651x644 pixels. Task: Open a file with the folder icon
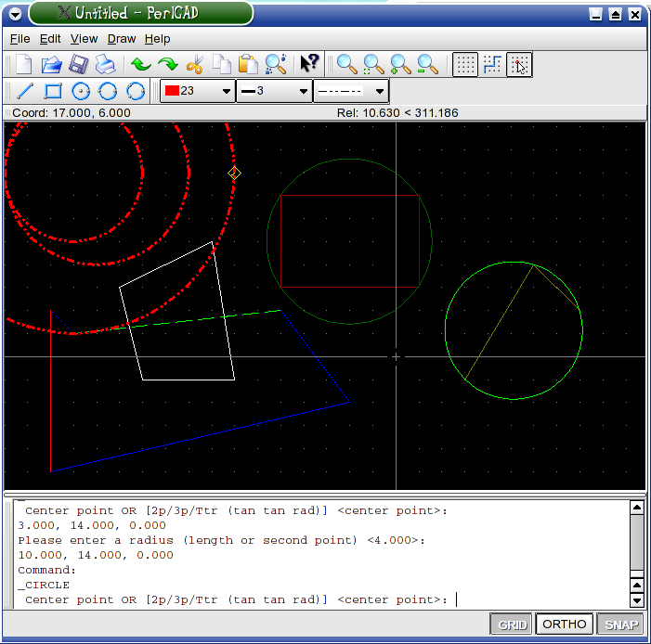pos(51,65)
